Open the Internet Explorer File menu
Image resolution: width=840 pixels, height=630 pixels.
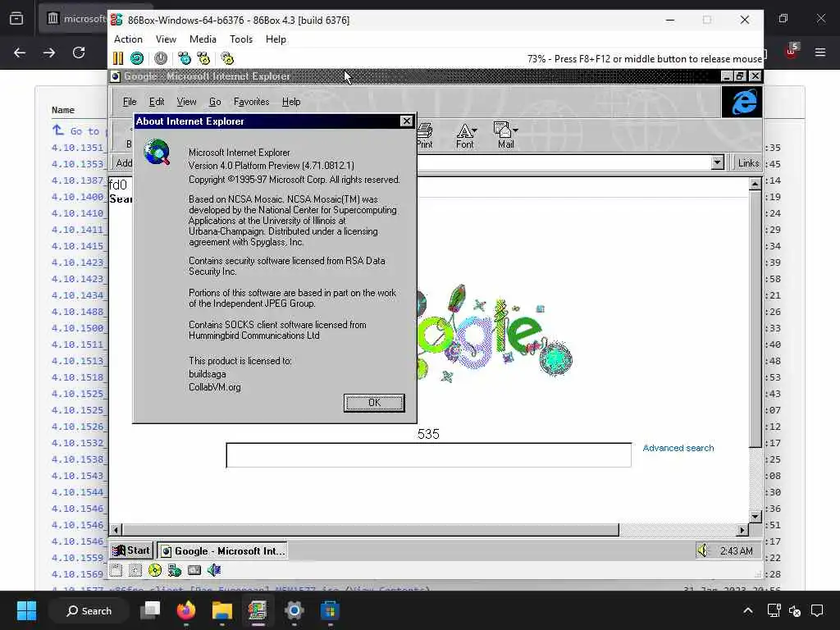[x=130, y=101]
